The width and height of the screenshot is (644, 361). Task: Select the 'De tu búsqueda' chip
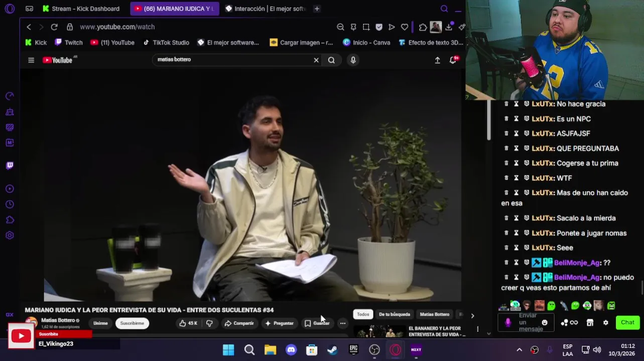[x=395, y=314]
